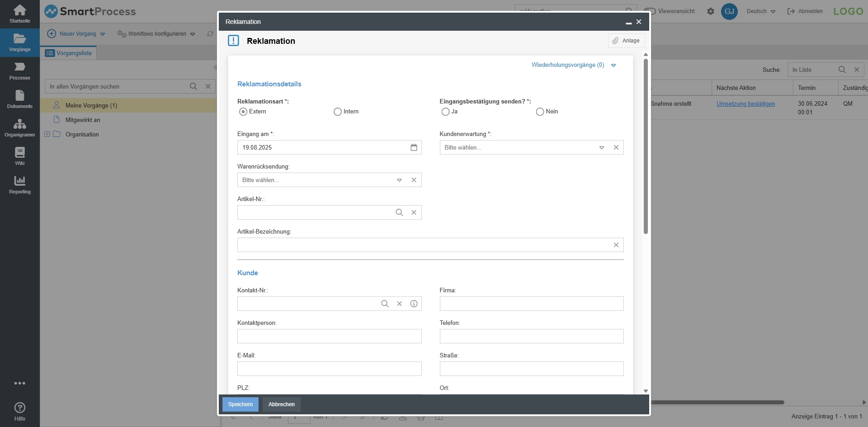Click scroll-down arrow of dialog scrollbar
Screen dimensions: 868x427
point(646,391)
